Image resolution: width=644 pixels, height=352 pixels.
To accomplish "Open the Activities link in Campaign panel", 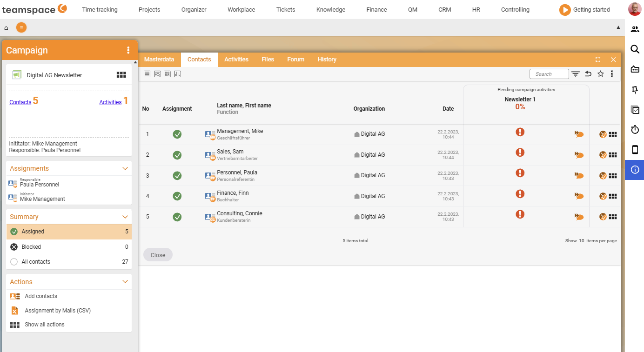I will pyautogui.click(x=110, y=102).
